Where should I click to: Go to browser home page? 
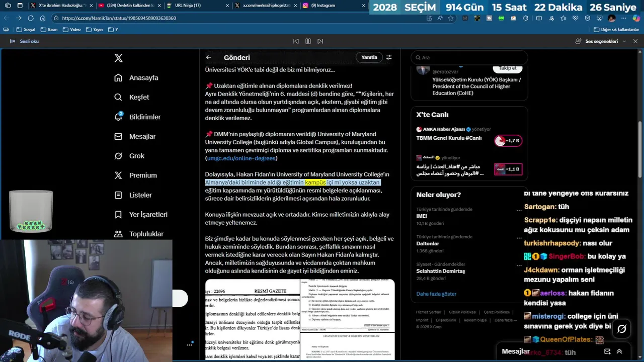tap(43, 18)
